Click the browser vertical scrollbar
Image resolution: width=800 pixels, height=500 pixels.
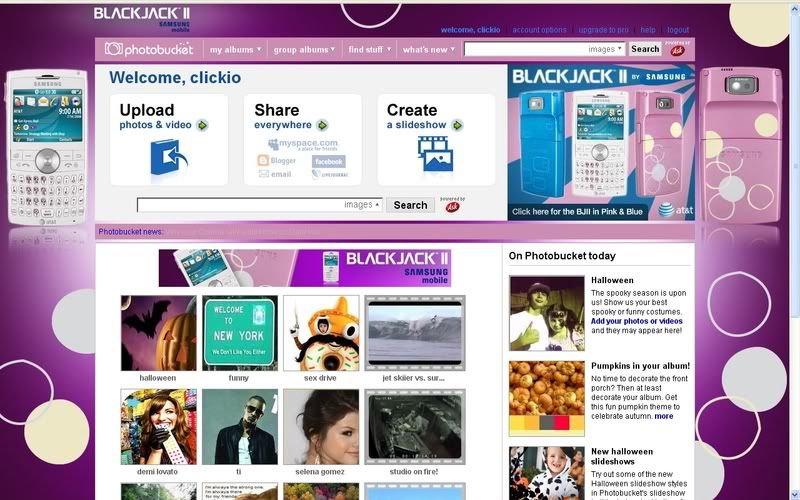pyautogui.click(x=794, y=250)
